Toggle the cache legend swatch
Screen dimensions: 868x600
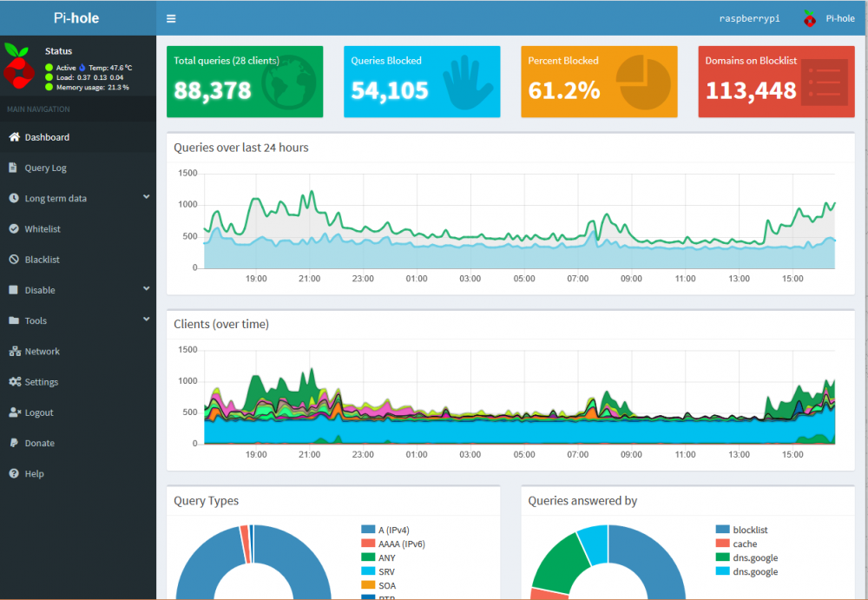tap(722, 544)
